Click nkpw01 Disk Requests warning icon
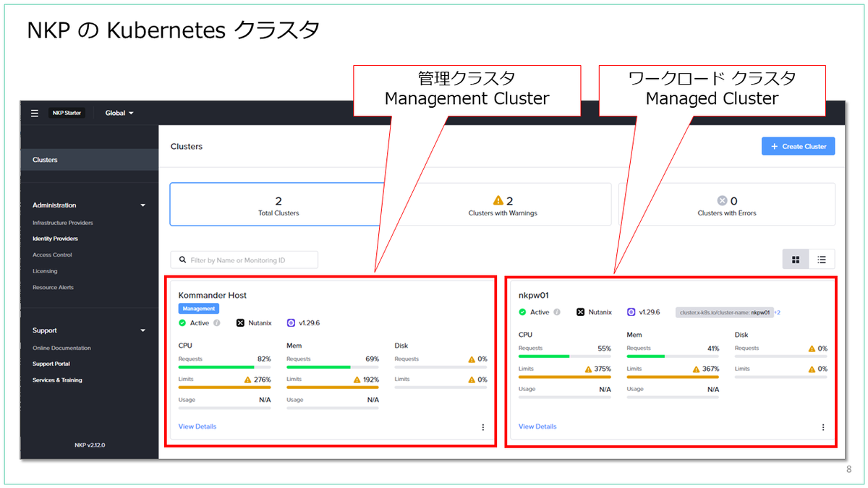Viewport: 868px width, 488px height. [812, 348]
